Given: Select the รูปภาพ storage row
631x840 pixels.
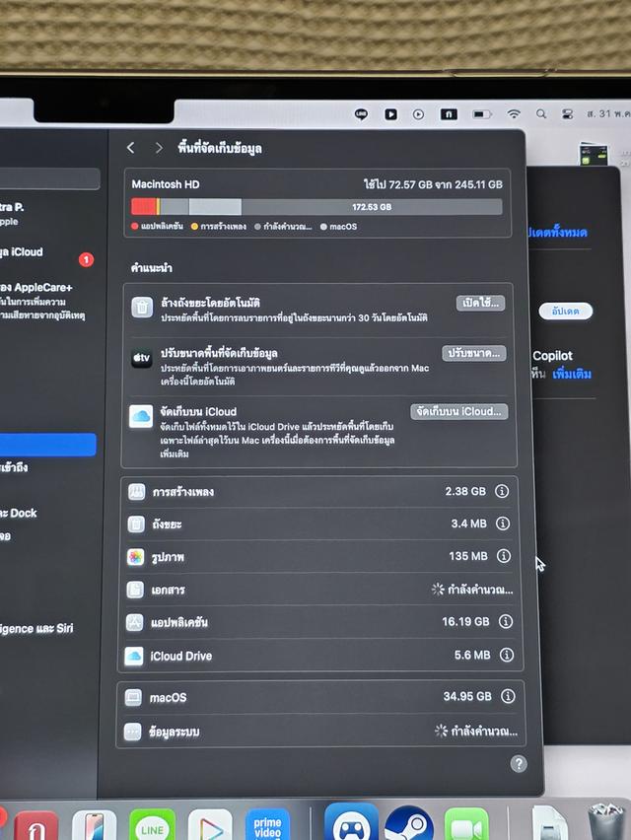Looking at the screenshot, I should pos(319,557).
